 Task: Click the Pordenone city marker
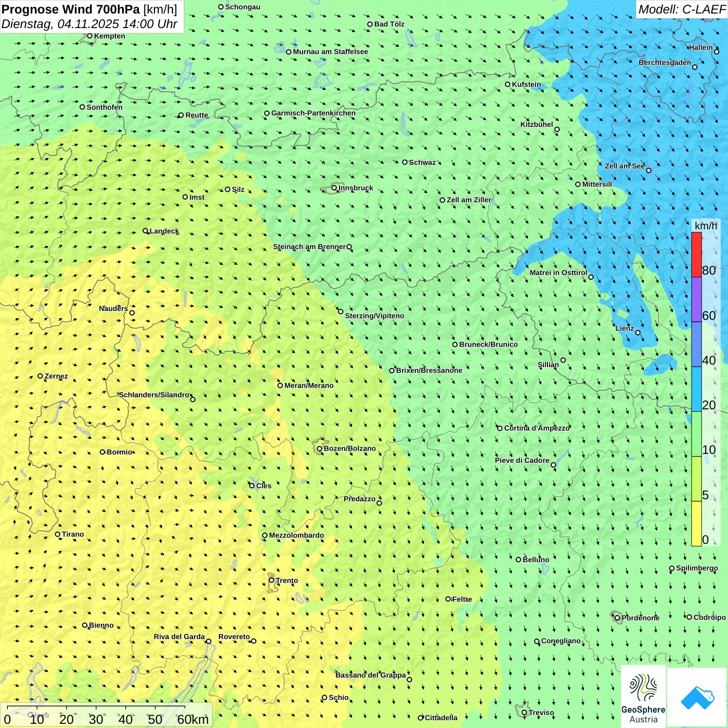coord(617,618)
